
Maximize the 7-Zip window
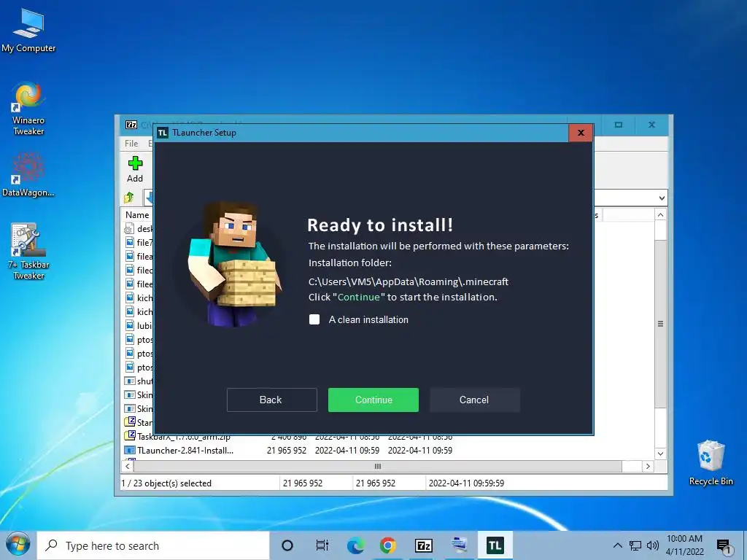pyautogui.click(x=619, y=125)
